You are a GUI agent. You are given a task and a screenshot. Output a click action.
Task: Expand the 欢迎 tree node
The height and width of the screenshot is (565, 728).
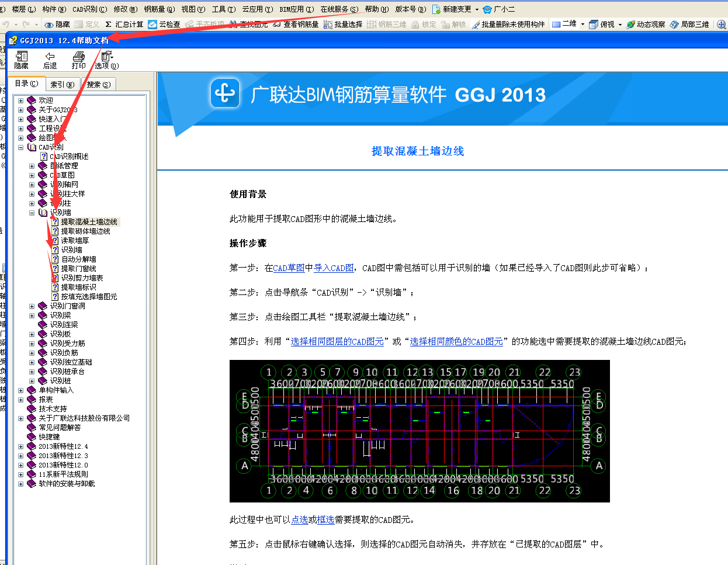[x=21, y=100]
